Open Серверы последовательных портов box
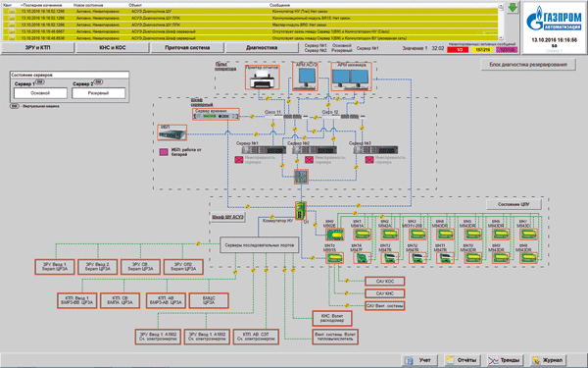Image resolution: width=588 pixels, height=368 pixels. (x=259, y=244)
